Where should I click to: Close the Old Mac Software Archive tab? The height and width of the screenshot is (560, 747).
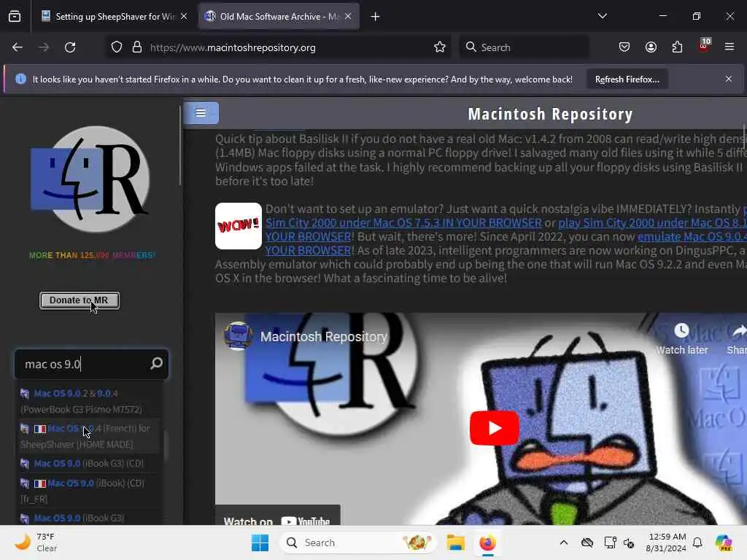[x=348, y=17]
